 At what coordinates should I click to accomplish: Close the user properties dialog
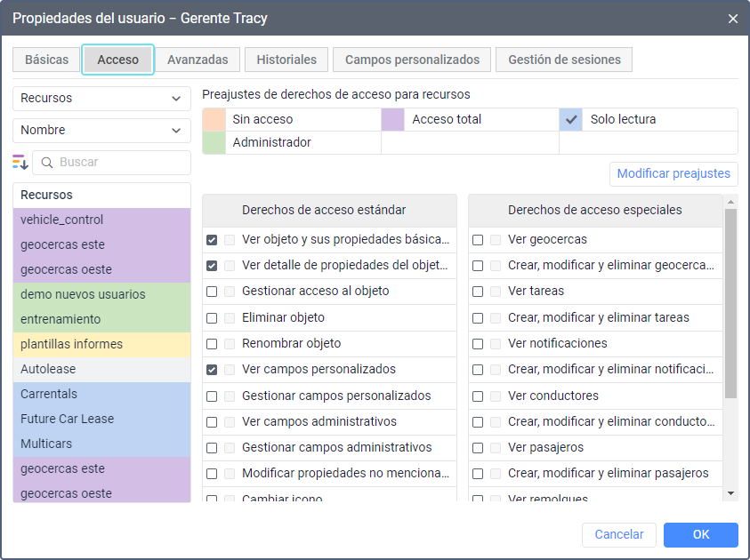pos(733,19)
